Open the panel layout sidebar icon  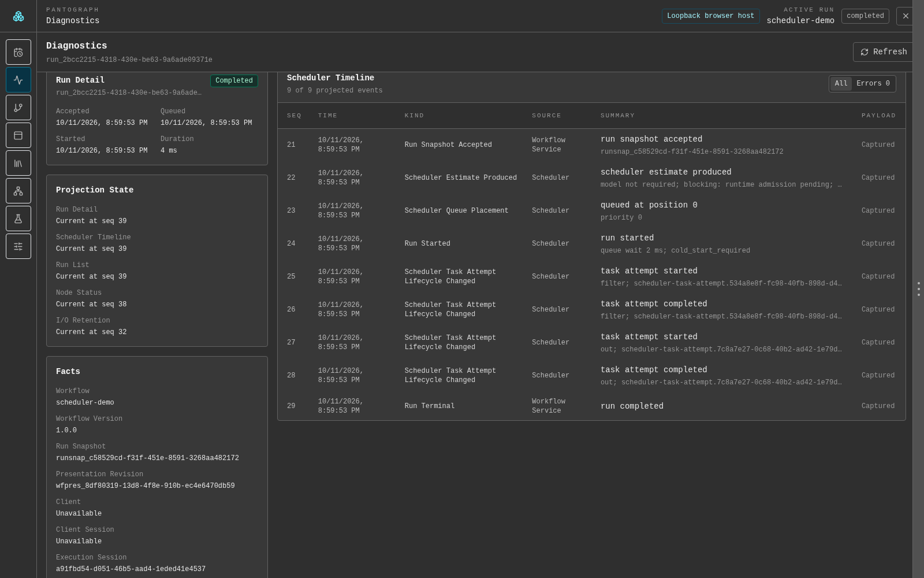click(18, 135)
